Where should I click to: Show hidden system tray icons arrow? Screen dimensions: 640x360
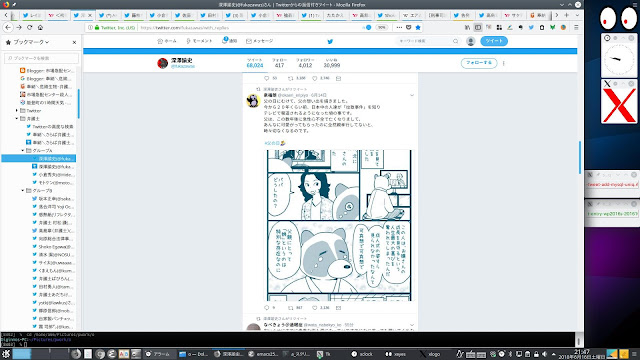553,354
